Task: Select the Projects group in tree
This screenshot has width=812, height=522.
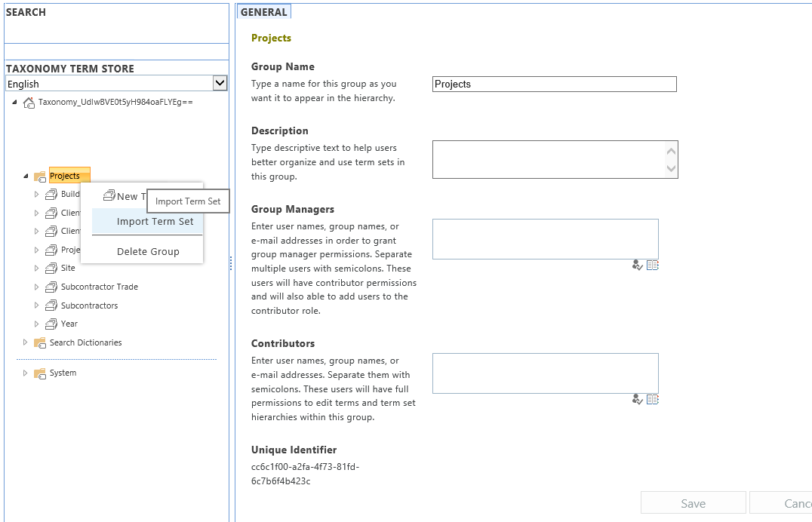Action: click(x=69, y=176)
